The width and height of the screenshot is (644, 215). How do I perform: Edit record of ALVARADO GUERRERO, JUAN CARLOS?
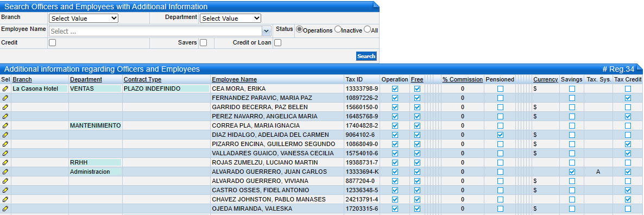click(5, 172)
